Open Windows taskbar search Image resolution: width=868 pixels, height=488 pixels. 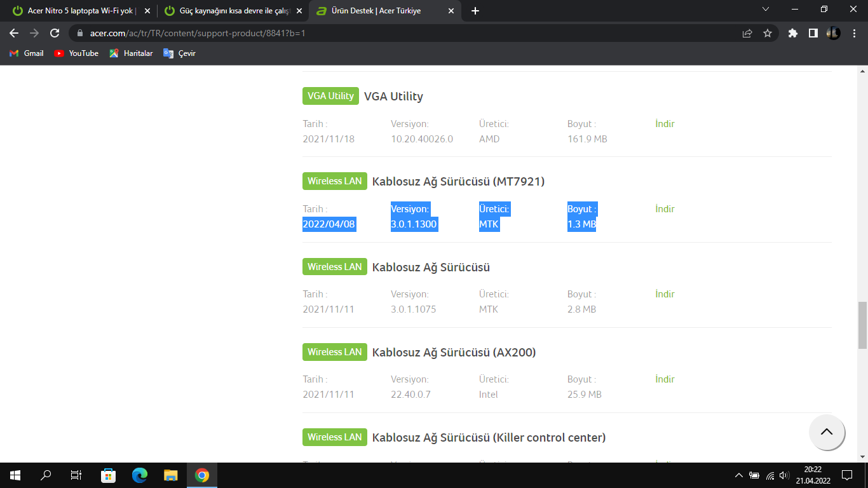tap(46, 475)
